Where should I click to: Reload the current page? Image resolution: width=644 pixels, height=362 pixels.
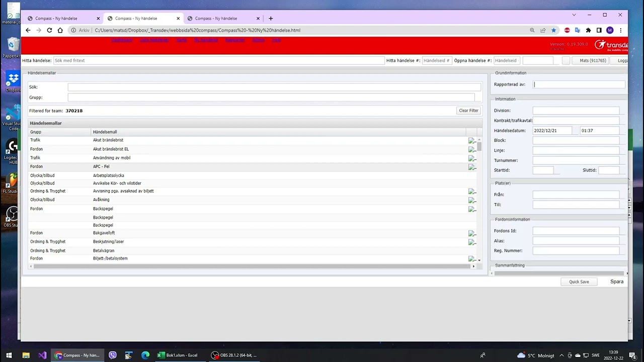pyautogui.click(x=49, y=30)
